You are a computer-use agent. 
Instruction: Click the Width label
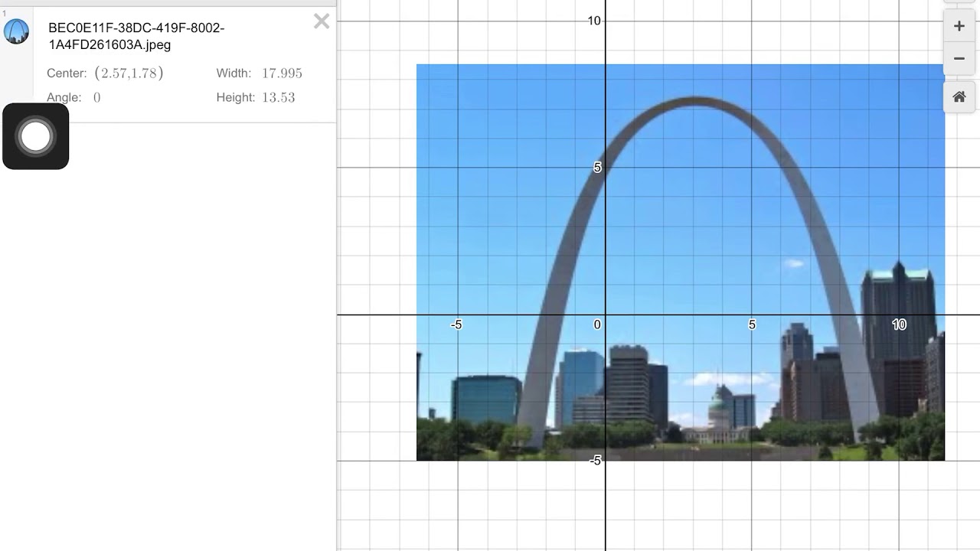click(234, 73)
